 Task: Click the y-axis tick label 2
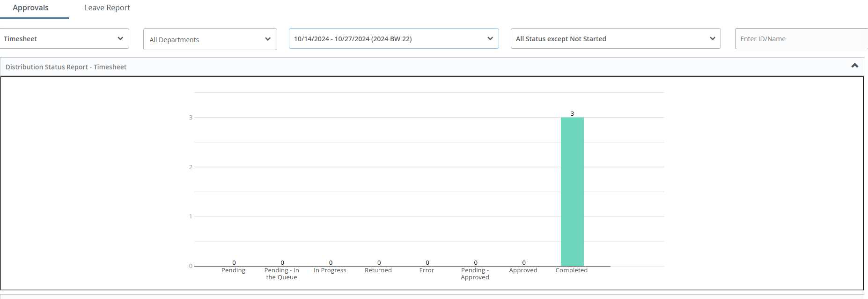click(191, 167)
